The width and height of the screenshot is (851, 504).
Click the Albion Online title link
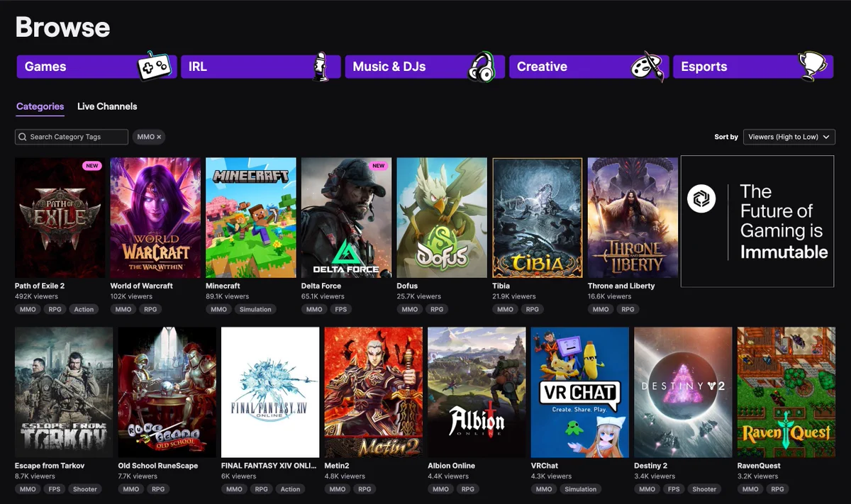[452, 466]
